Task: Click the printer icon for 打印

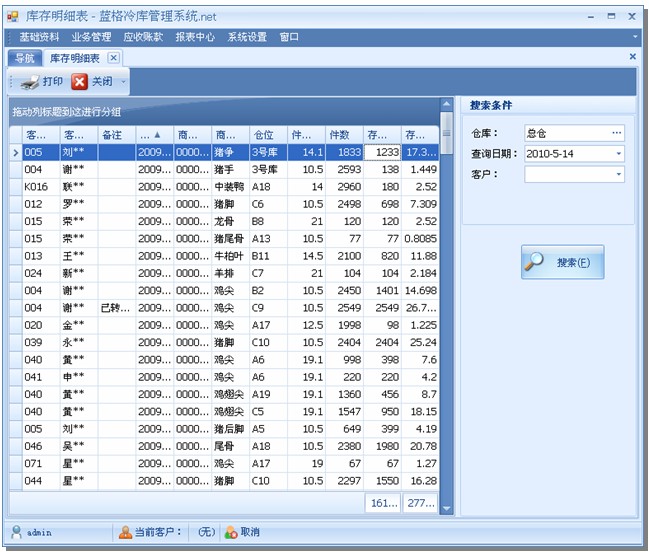Action: tap(30, 82)
